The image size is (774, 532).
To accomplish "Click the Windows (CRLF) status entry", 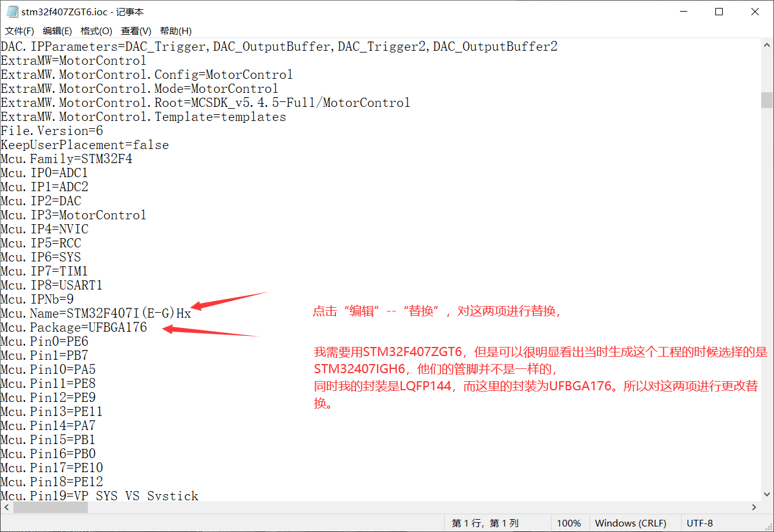I will click(x=630, y=523).
